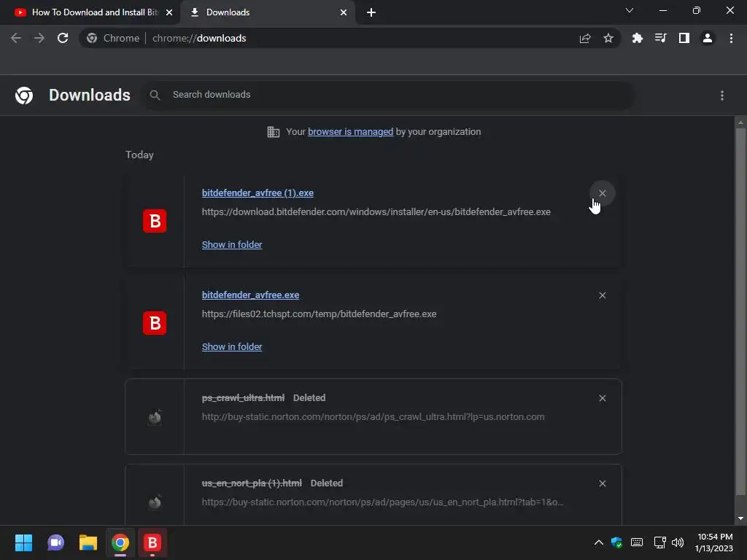
Task: Remove us_en_nort_pla (1).html from list
Action: point(602,483)
